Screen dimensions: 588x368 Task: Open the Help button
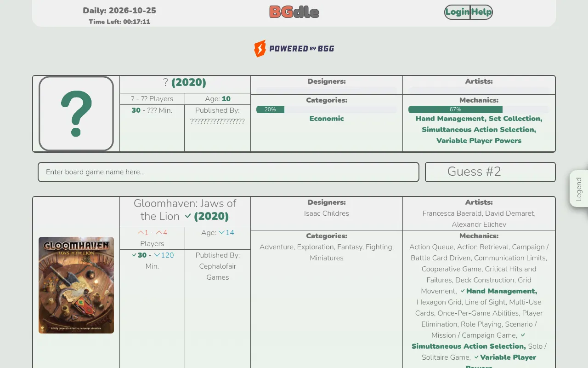pos(481,12)
